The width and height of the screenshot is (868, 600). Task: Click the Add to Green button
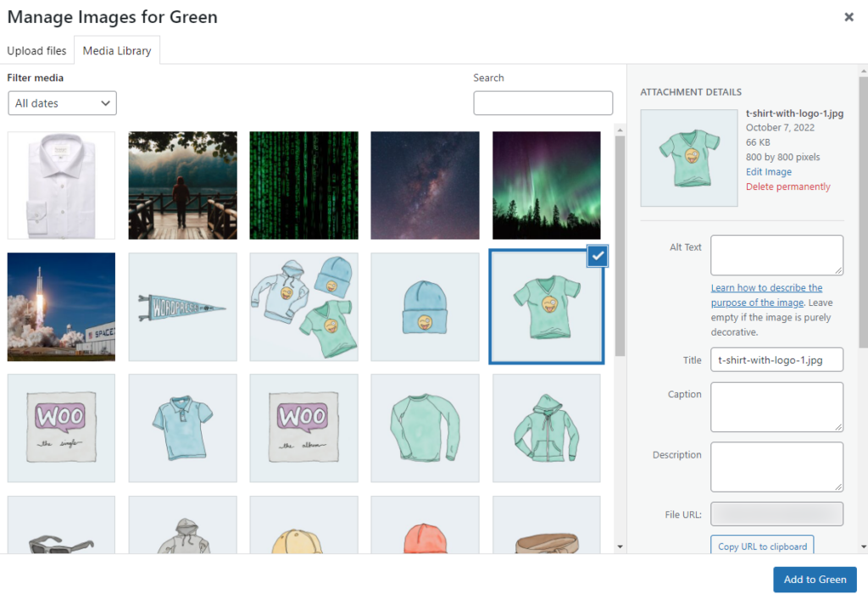[814, 579]
